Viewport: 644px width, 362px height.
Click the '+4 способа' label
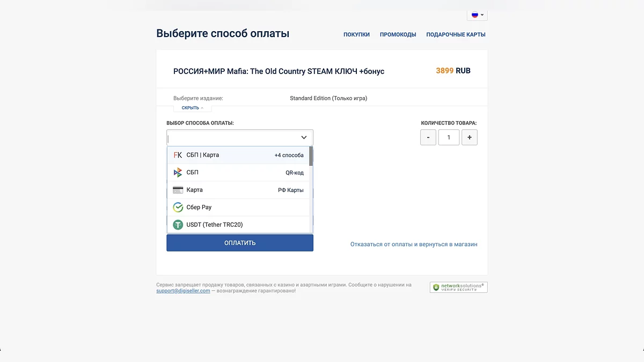[x=289, y=155]
